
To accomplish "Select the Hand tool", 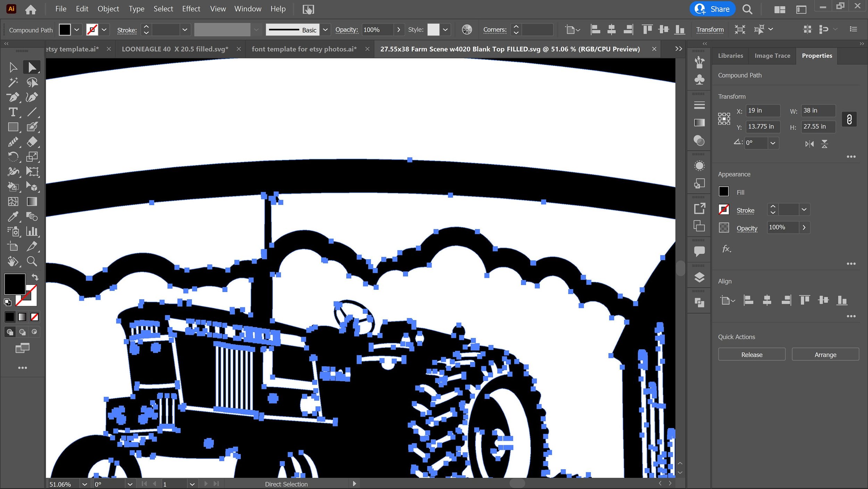I will click(x=13, y=261).
